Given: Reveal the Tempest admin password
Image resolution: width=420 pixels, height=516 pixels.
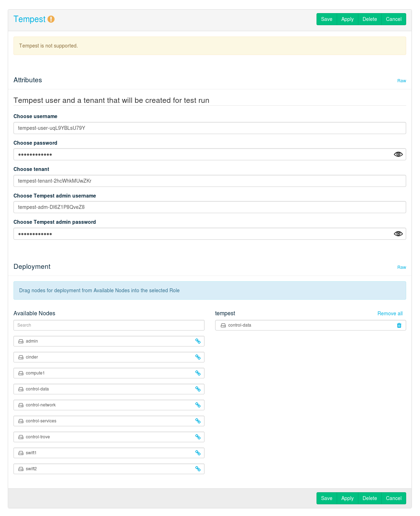Looking at the screenshot, I should [398, 234].
